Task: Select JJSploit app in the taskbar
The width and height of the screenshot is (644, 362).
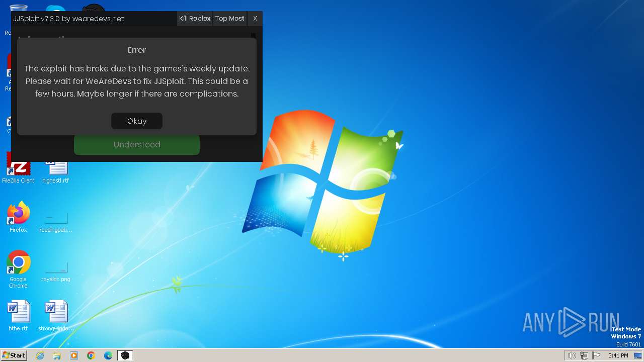Action: 125,355
